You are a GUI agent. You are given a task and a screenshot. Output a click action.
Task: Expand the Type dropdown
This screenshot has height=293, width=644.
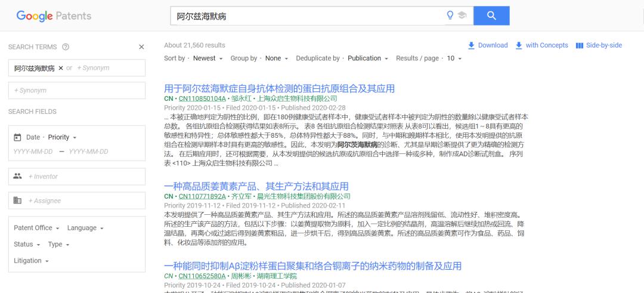[58, 244]
